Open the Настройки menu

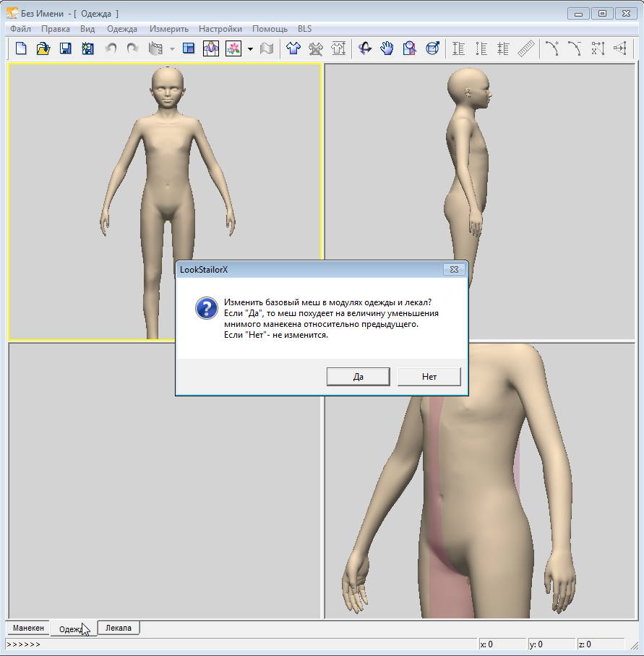tap(220, 29)
